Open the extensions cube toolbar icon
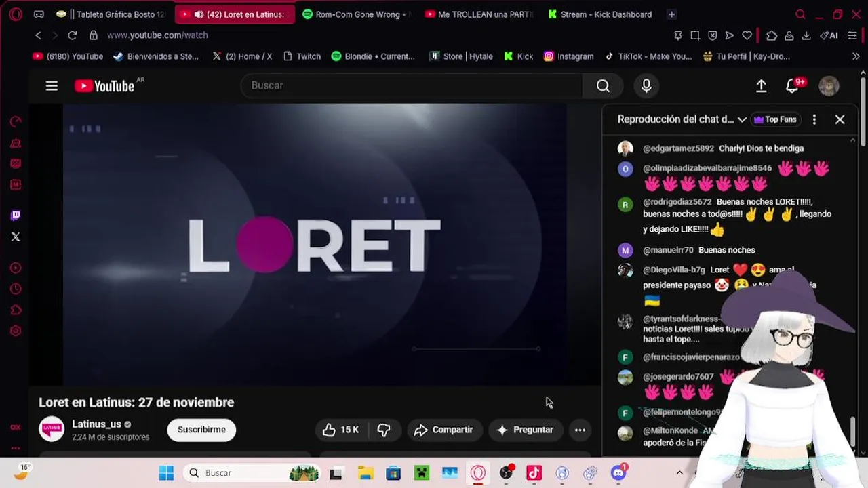This screenshot has width=868, height=488. point(772,35)
